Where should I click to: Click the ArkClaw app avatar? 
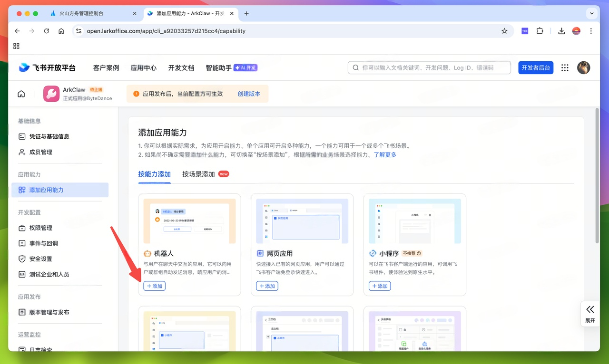50,94
